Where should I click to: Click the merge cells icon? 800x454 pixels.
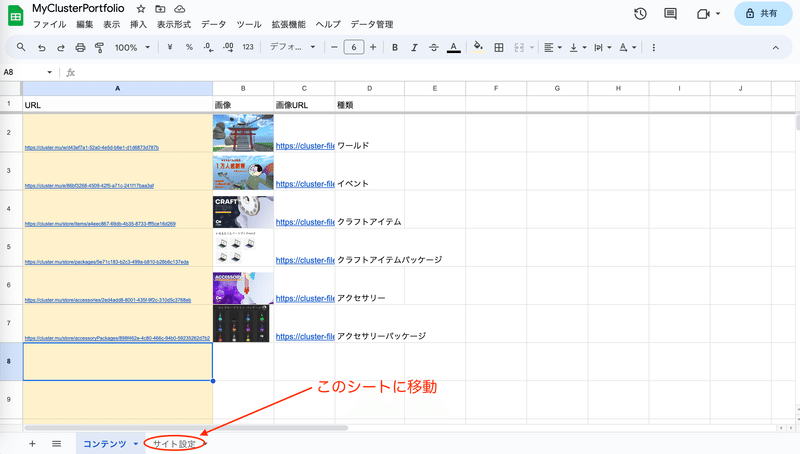[519, 47]
